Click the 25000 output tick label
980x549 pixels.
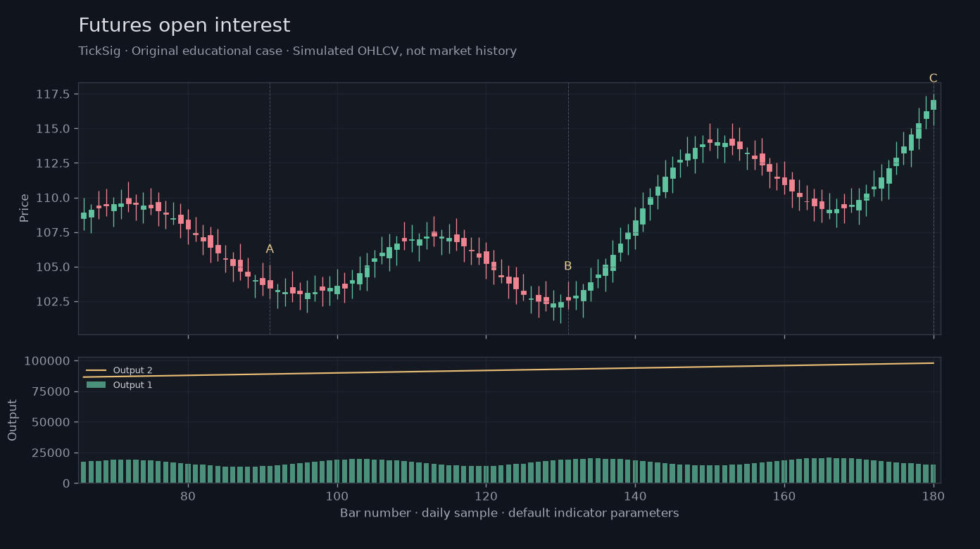[x=51, y=453]
